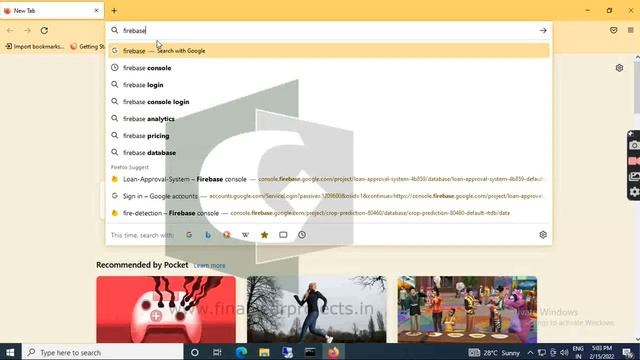Open Windows Start menu

click(x=10, y=352)
